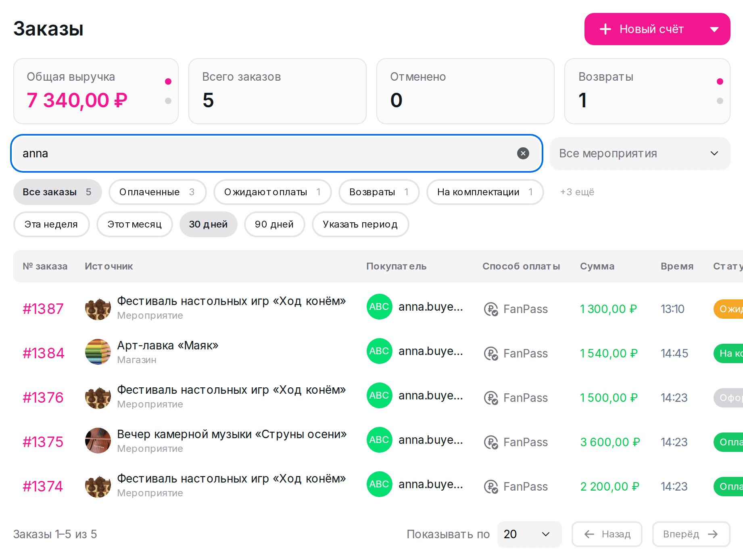This screenshot has width=743, height=560.
Task: Choose the Этот месяц period
Action: tap(134, 224)
